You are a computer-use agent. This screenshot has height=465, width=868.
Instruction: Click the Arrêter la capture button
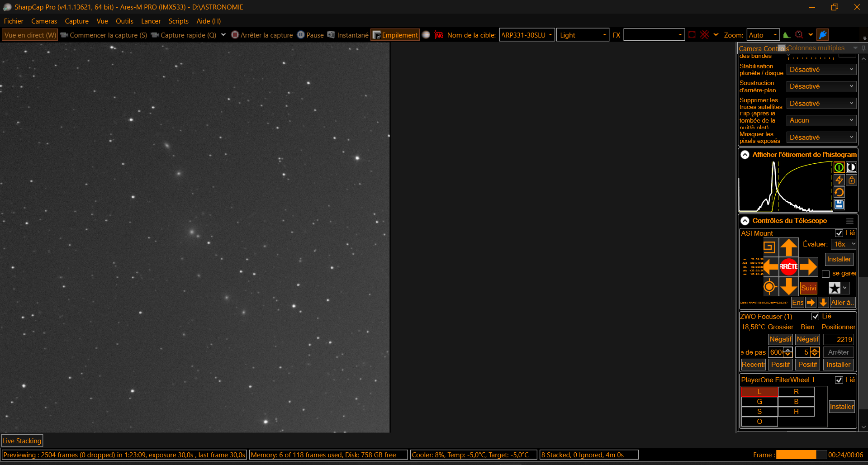click(262, 35)
